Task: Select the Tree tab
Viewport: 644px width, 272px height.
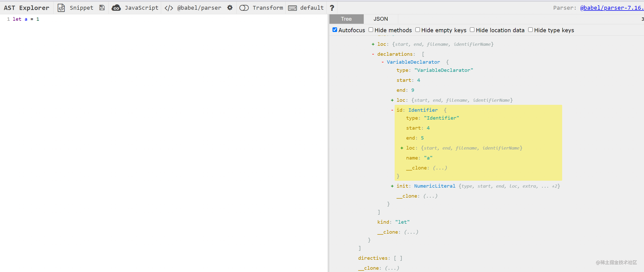Action: point(346,19)
